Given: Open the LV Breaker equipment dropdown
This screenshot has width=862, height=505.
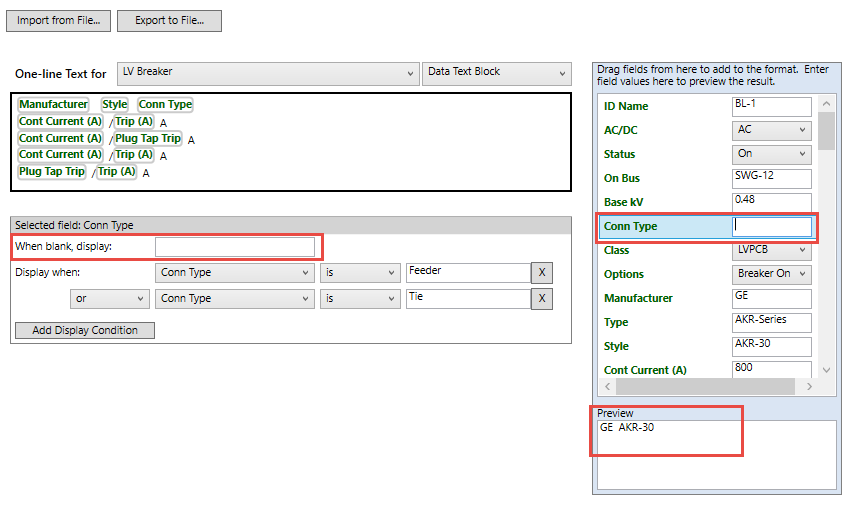Looking at the screenshot, I should (267, 73).
